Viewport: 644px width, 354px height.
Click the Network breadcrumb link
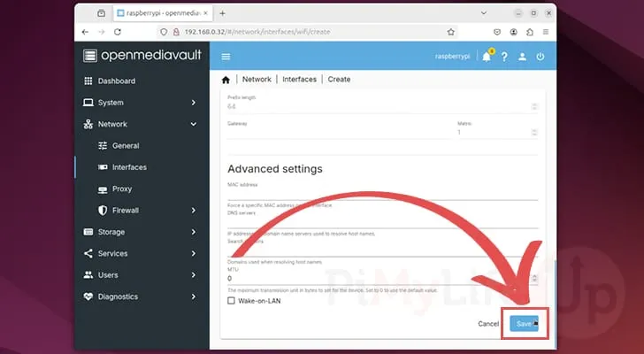coord(257,80)
